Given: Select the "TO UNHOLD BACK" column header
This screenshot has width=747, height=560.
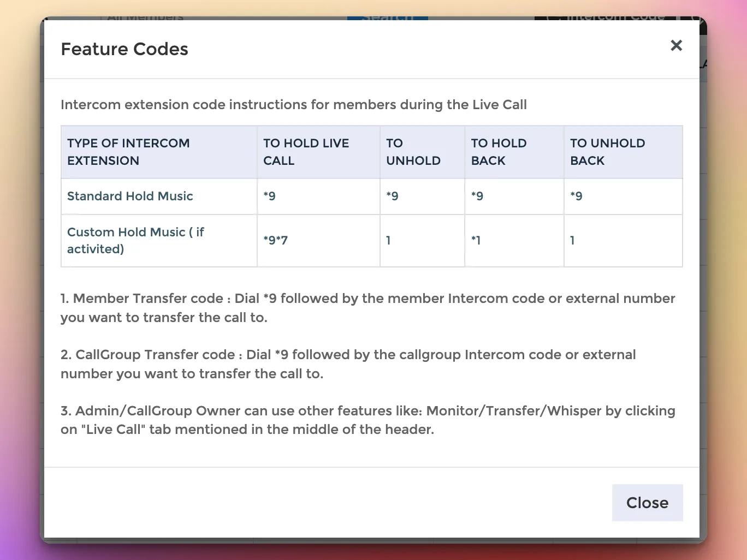Looking at the screenshot, I should (x=623, y=152).
